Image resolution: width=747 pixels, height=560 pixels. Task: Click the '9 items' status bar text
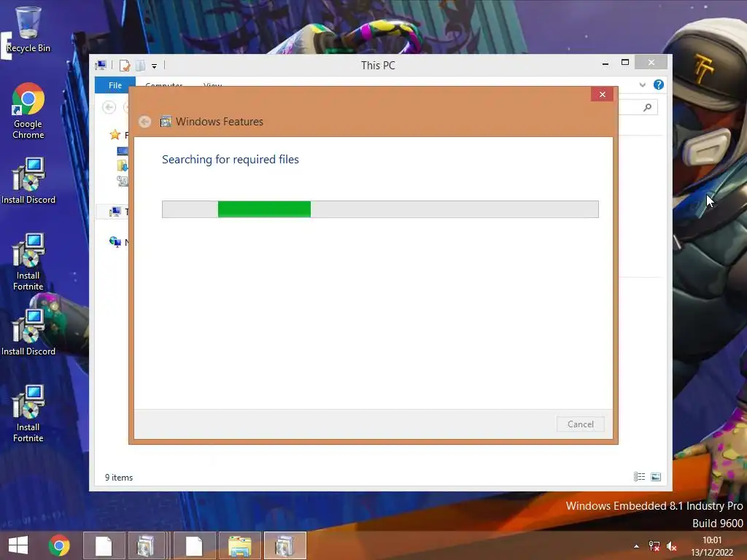coord(119,477)
